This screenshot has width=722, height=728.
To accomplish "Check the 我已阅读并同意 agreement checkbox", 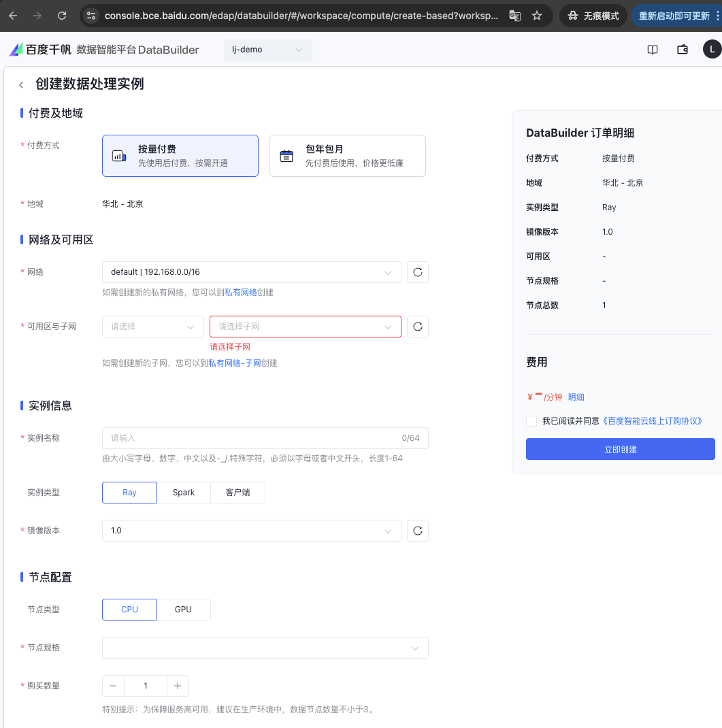I will [x=531, y=420].
